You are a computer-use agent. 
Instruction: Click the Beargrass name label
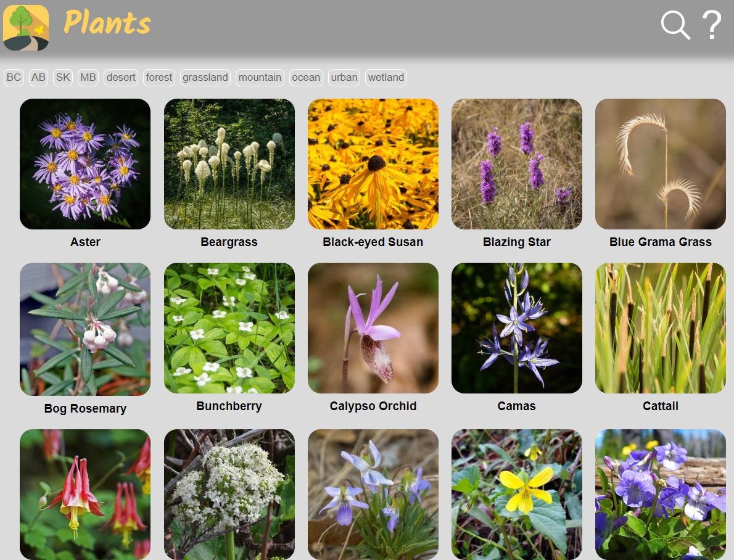point(229,242)
